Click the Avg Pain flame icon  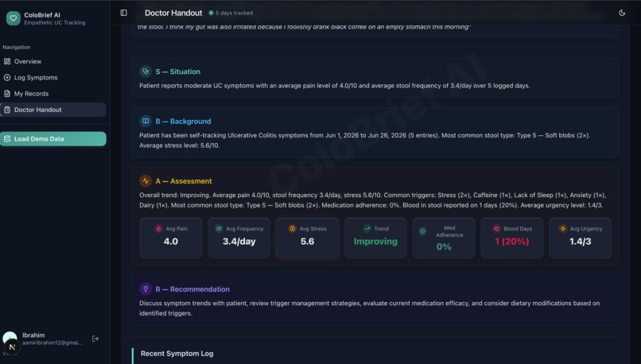click(x=158, y=229)
